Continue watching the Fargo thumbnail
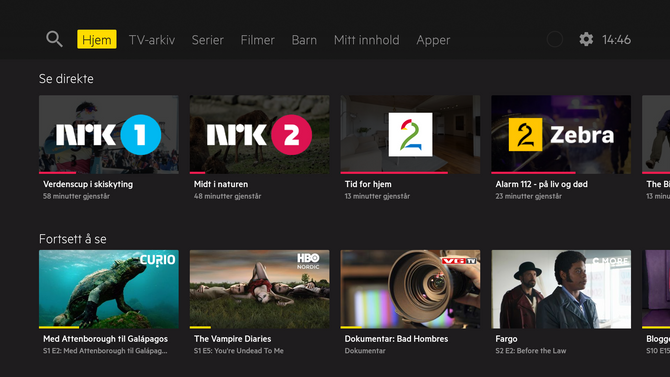This screenshot has height=377, width=670. (x=561, y=289)
